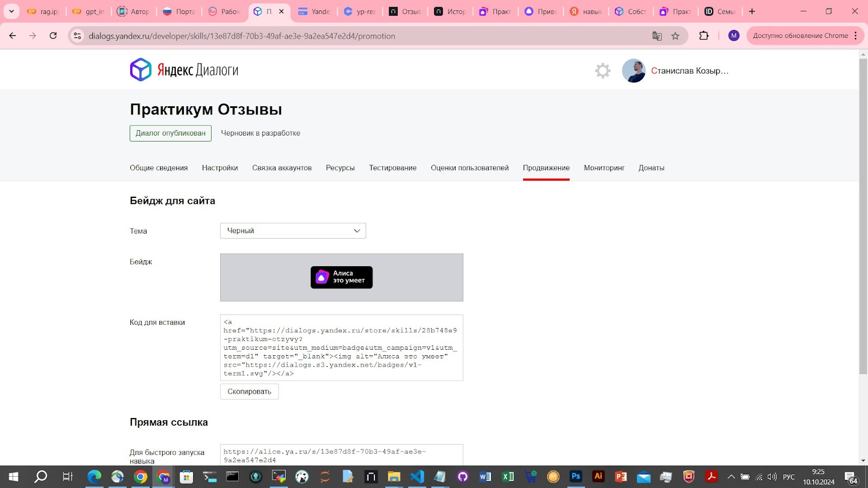The width and height of the screenshot is (868, 488).
Task: Switch to Черновик в разработке
Action: tap(260, 133)
